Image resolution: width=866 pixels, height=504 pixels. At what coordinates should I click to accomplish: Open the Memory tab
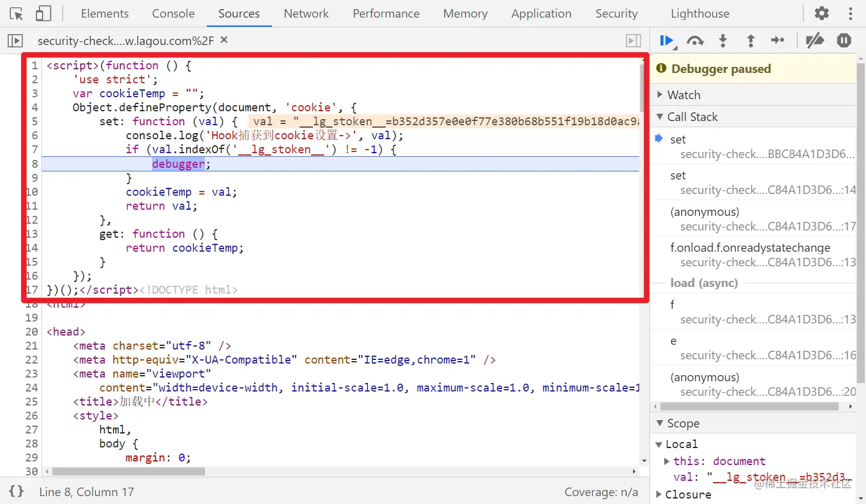tap(465, 13)
